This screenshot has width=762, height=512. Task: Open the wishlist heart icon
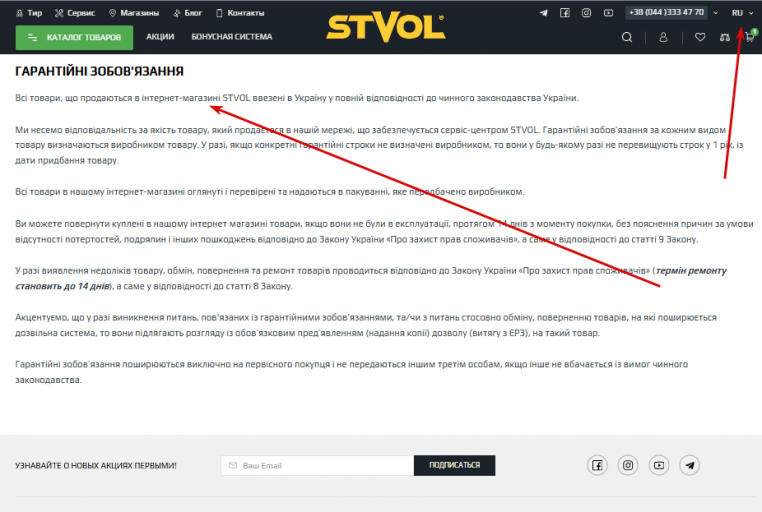(700, 37)
